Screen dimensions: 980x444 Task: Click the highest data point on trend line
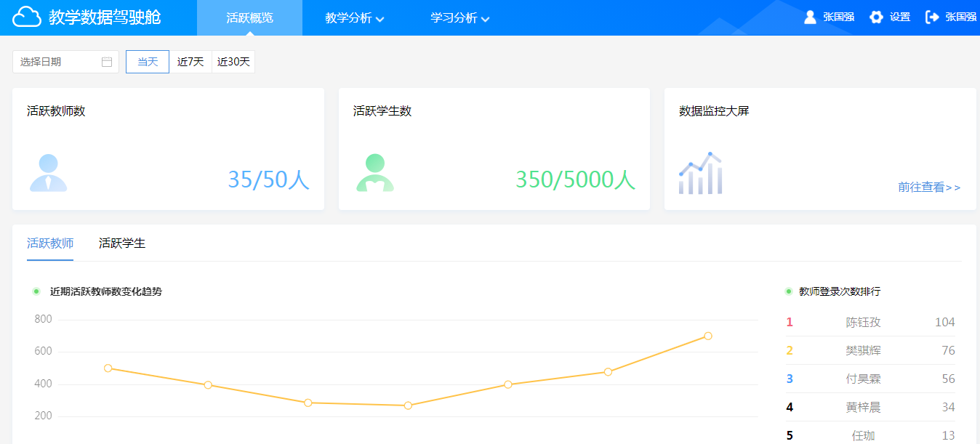point(707,336)
